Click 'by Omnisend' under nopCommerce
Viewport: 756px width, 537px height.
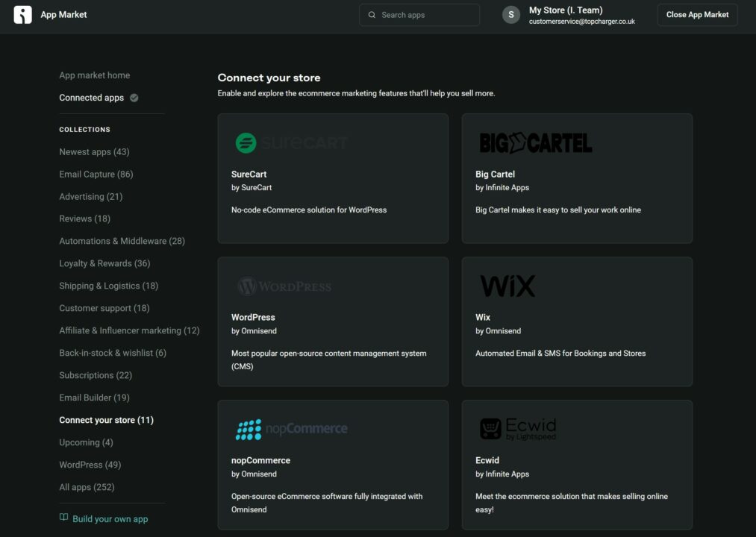(x=254, y=474)
